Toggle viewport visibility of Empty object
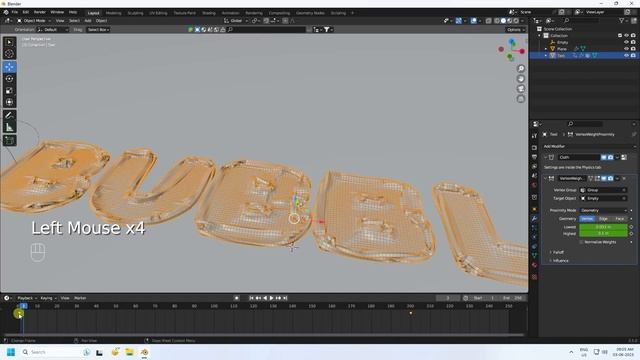Screen dimensions: 640x360 tap(626, 42)
